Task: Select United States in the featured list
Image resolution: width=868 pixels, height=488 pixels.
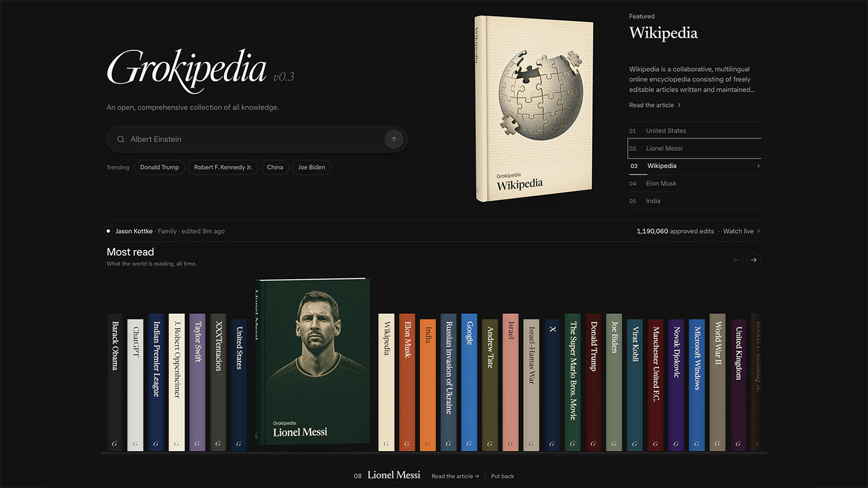Action: (694, 131)
